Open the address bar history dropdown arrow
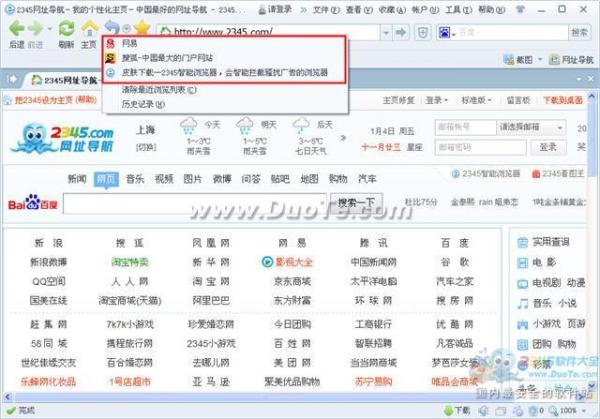 point(386,33)
